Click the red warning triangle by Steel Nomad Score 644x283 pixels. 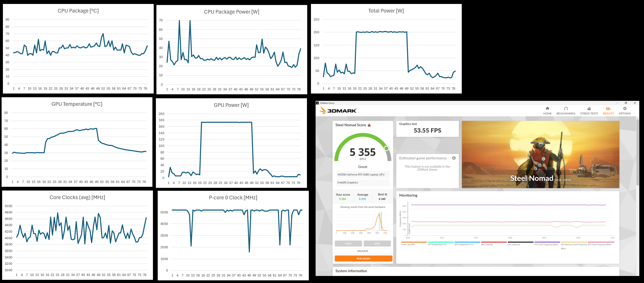click(369, 125)
